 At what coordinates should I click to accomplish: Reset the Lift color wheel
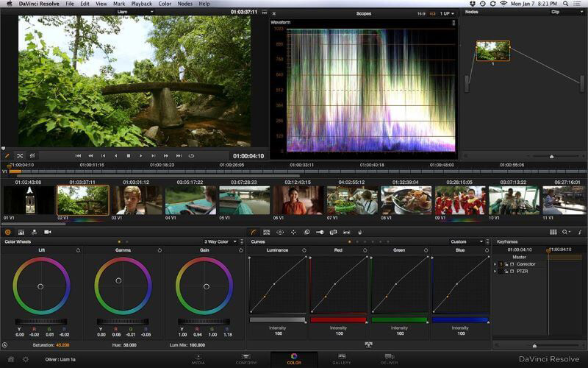78,250
